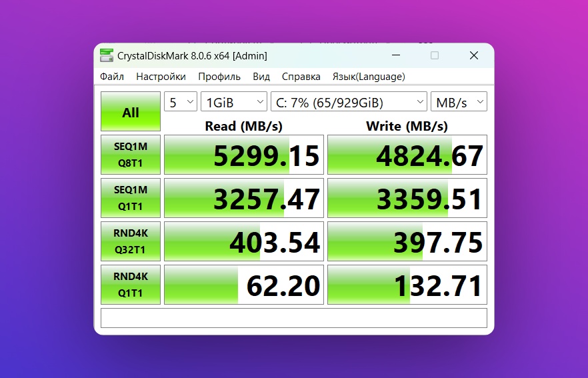
Task: Start the SEQ1M Q8T1 test
Action: coord(131,155)
